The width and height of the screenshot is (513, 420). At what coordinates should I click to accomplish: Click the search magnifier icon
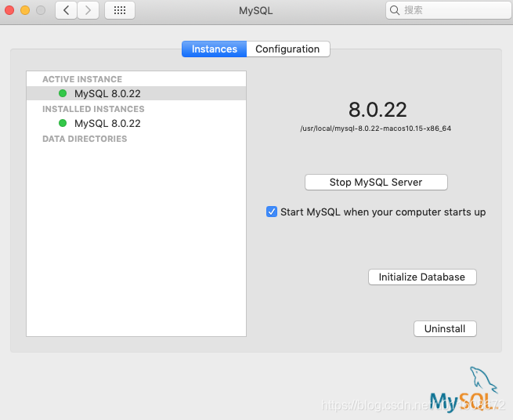coord(395,10)
